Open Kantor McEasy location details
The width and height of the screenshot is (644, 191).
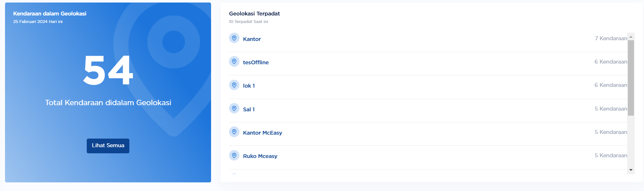(262, 133)
